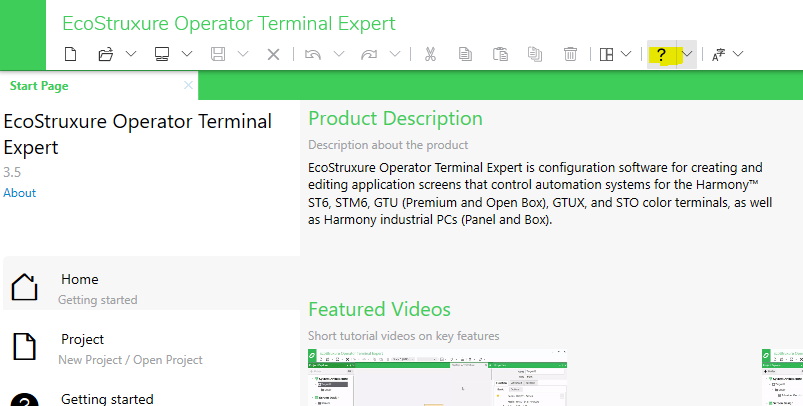Click the Paste clipboard icon

click(x=500, y=54)
